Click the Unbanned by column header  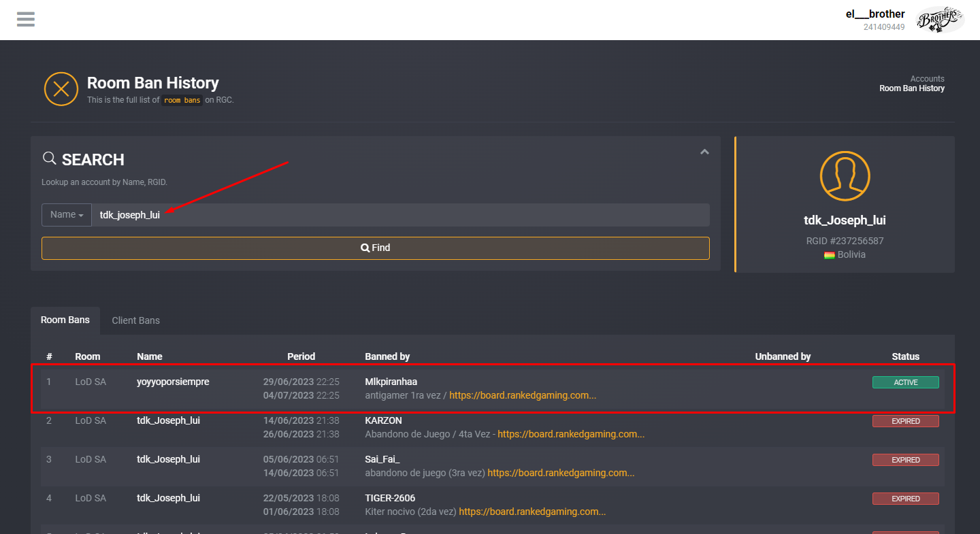click(783, 356)
